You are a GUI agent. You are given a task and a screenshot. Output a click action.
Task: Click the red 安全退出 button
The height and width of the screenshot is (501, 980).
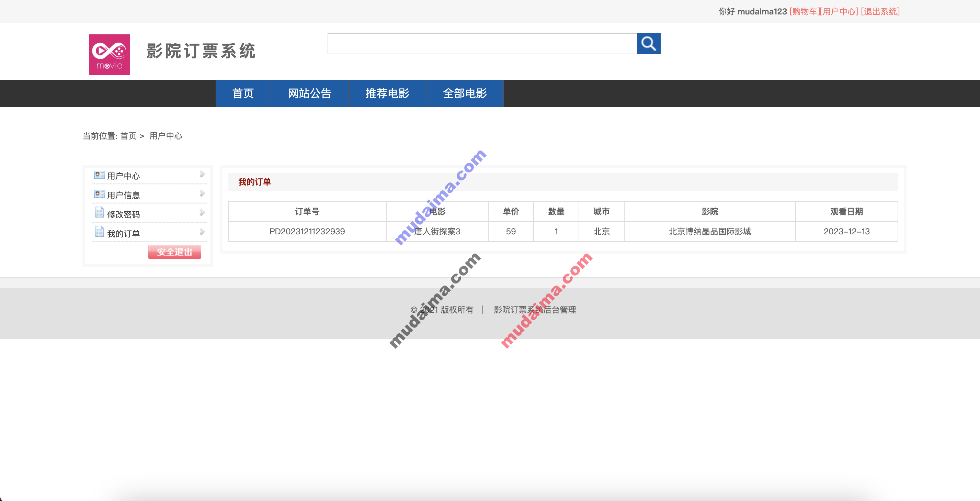175,252
